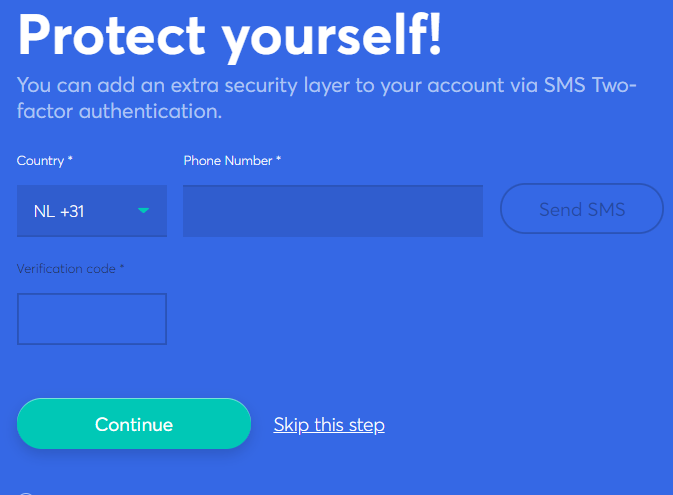Click "factor authentication." on the description's second line
Screen dimensions: 673x495
[120, 111]
